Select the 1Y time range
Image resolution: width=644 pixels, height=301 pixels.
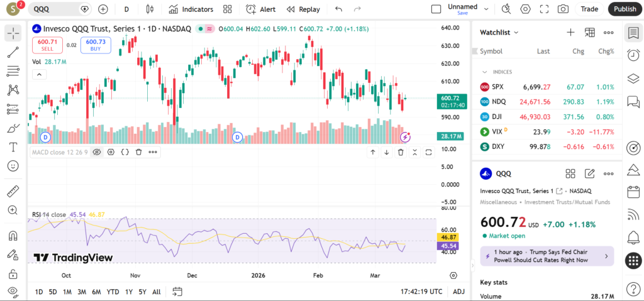point(129,292)
